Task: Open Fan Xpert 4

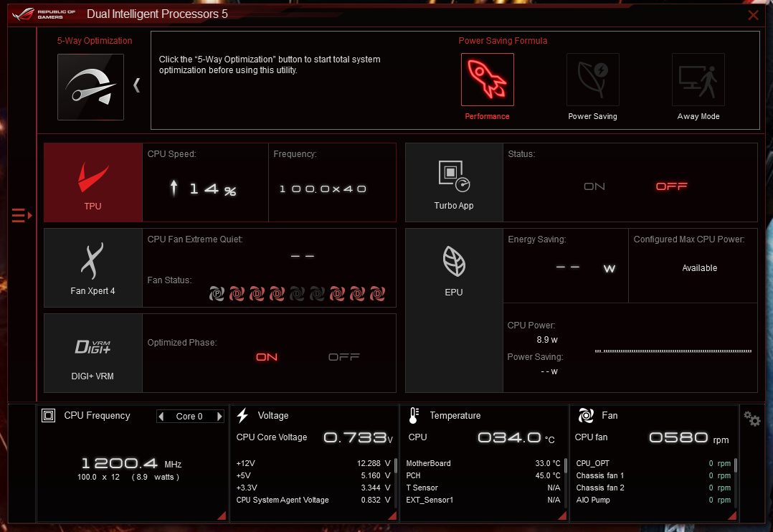Action: (x=93, y=267)
